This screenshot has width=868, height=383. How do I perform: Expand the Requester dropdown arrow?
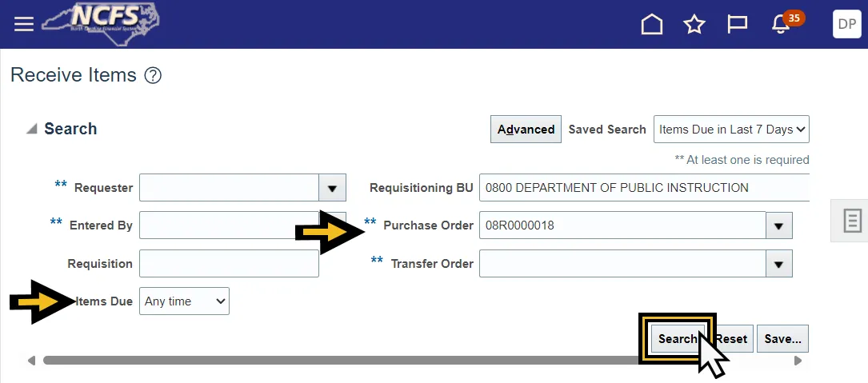(x=332, y=188)
